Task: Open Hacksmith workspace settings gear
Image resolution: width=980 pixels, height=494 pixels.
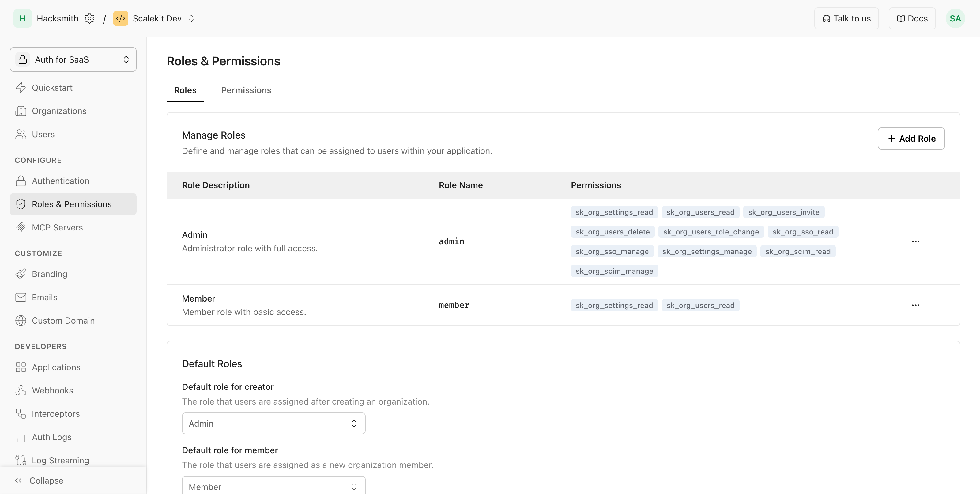Action: (x=89, y=18)
